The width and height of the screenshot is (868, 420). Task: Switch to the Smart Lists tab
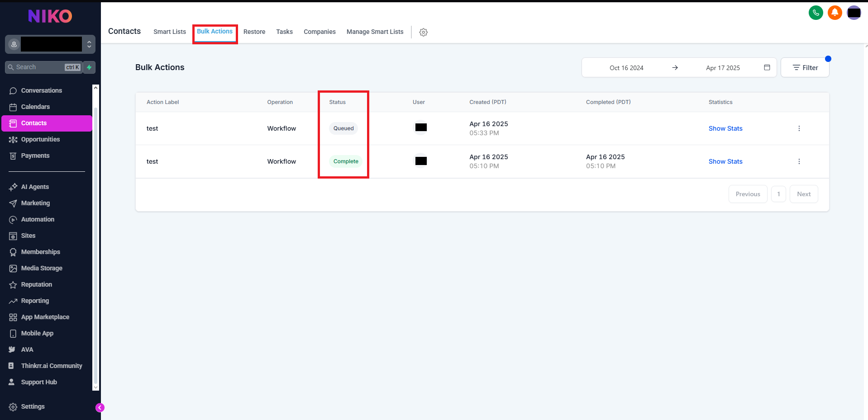pos(170,32)
